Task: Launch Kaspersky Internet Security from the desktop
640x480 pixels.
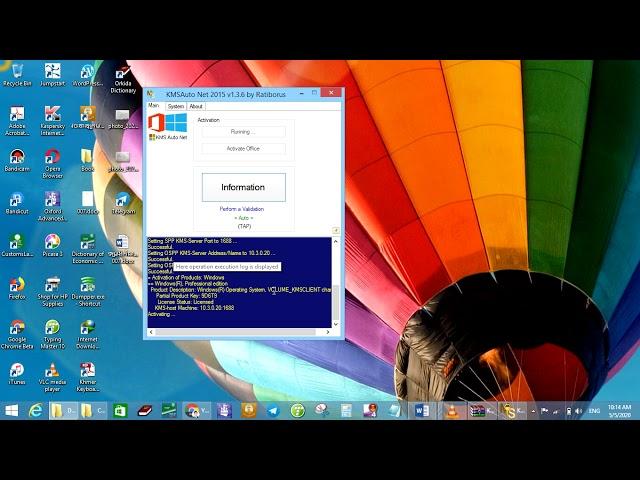Action: [x=52, y=121]
